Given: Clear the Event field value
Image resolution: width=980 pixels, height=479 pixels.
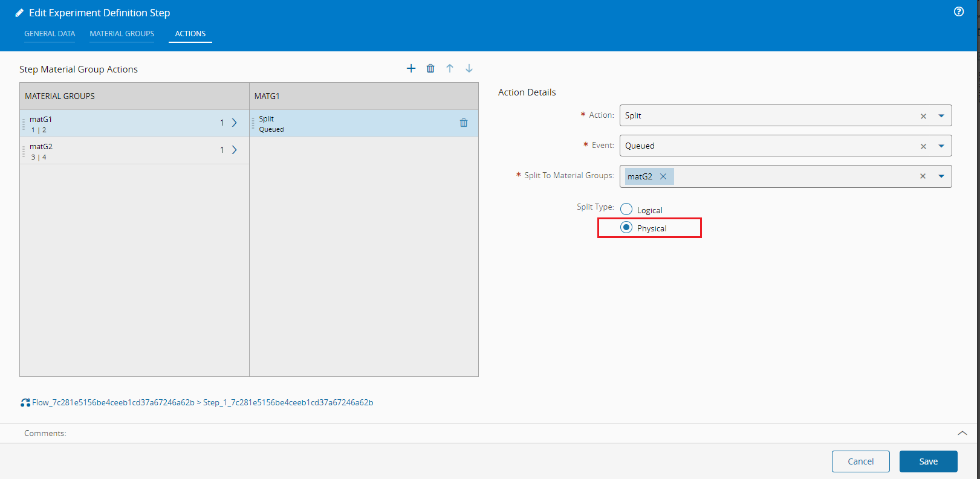Looking at the screenshot, I should (x=923, y=146).
